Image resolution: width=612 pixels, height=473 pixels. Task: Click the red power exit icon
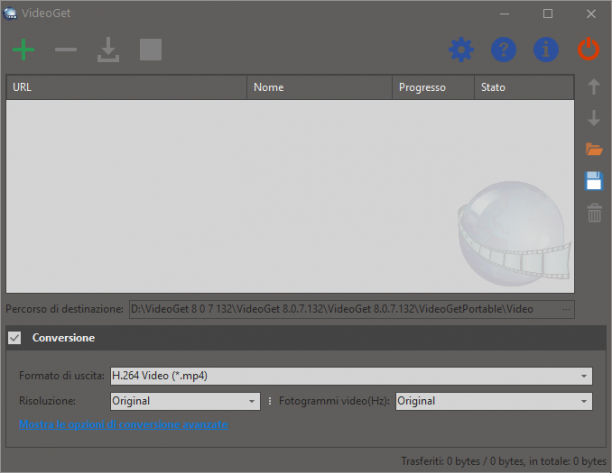pos(589,50)
